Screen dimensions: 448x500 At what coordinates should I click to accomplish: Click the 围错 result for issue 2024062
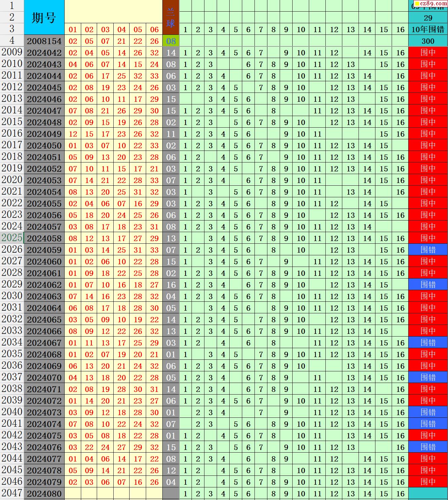(428, 284)
